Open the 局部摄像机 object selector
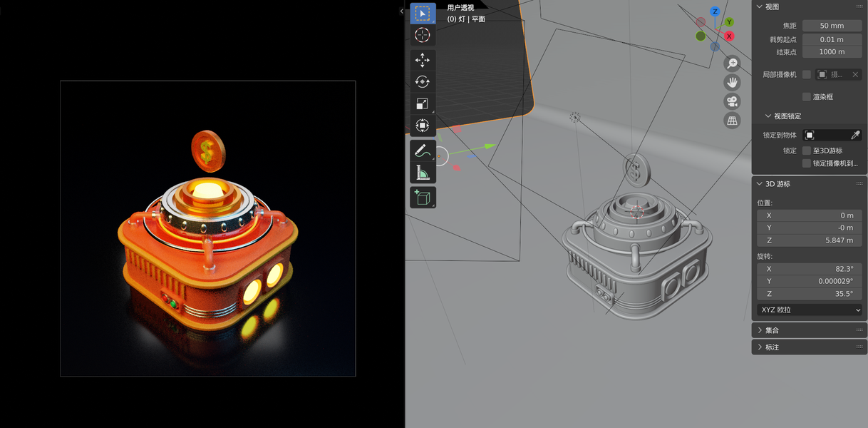This screenshot has width=868, height=428. pyautogui.click(x=832, y=74)
